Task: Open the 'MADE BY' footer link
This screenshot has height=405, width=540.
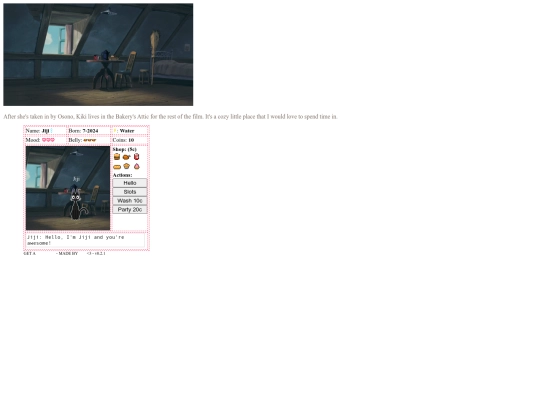Action: (68, 253)
